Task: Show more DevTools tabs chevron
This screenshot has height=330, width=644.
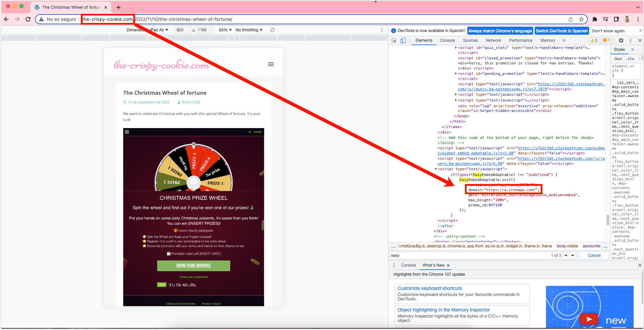Action: tap(564, 40)
